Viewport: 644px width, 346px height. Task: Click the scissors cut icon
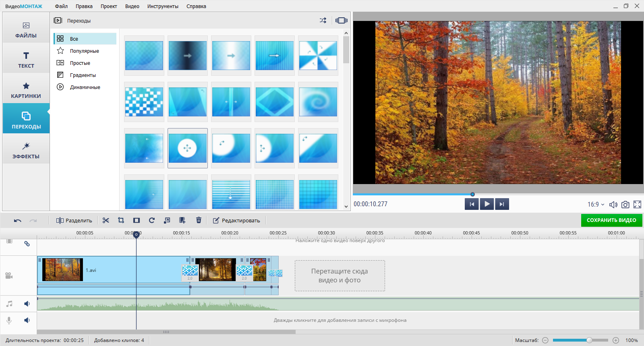106,220
